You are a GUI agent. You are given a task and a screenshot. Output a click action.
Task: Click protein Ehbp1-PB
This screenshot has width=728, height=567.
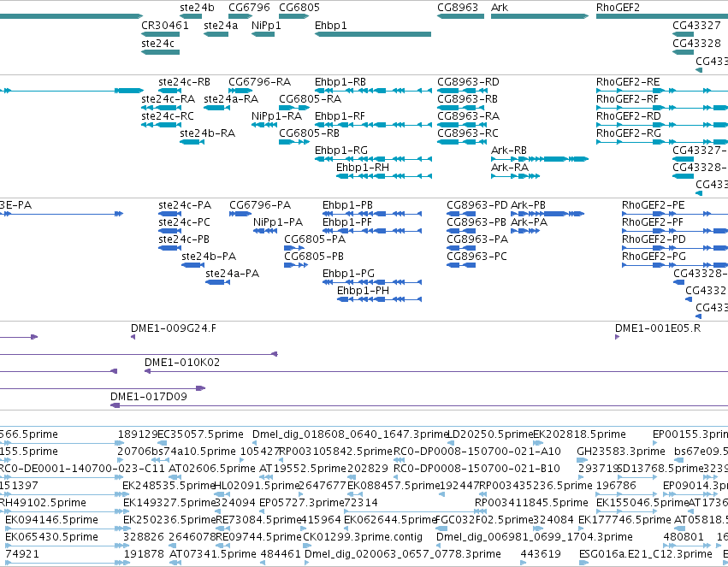(372, 214)
